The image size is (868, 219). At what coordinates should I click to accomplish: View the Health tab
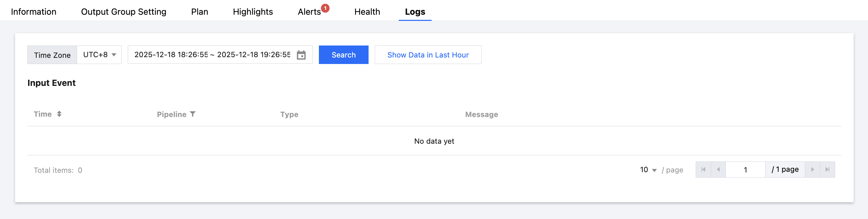(x=367, y=12)
